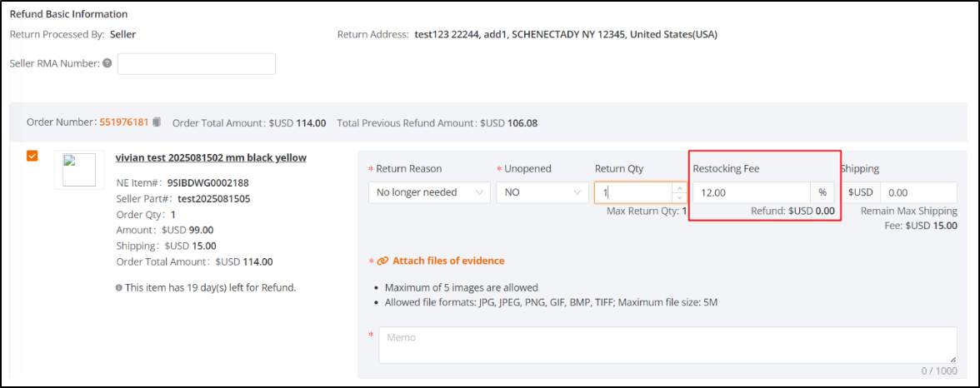This screenshot has width=980, height=388.
Task: Increase Return Qty with the up arrow
Action: coord(679,187)
